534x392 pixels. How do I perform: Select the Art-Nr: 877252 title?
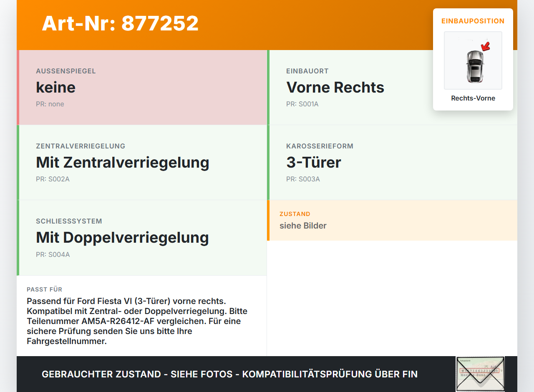120,23
